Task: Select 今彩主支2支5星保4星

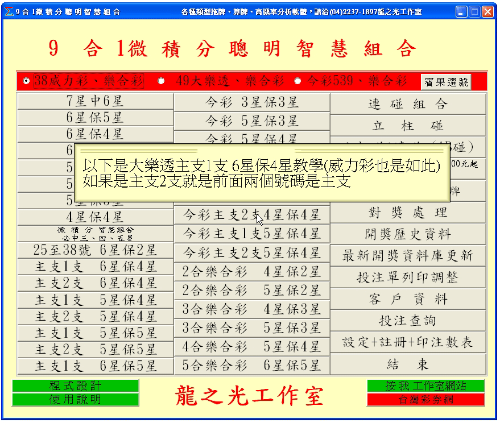Action: pyautogui.click(x=252, y=253)
